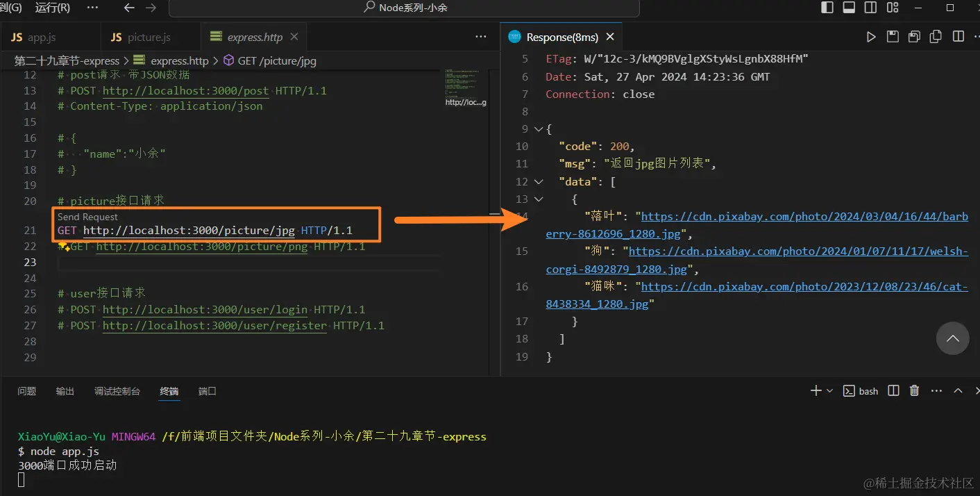
Task: Click REST client icon on Response tab
Action: click(x=514, y=37)
